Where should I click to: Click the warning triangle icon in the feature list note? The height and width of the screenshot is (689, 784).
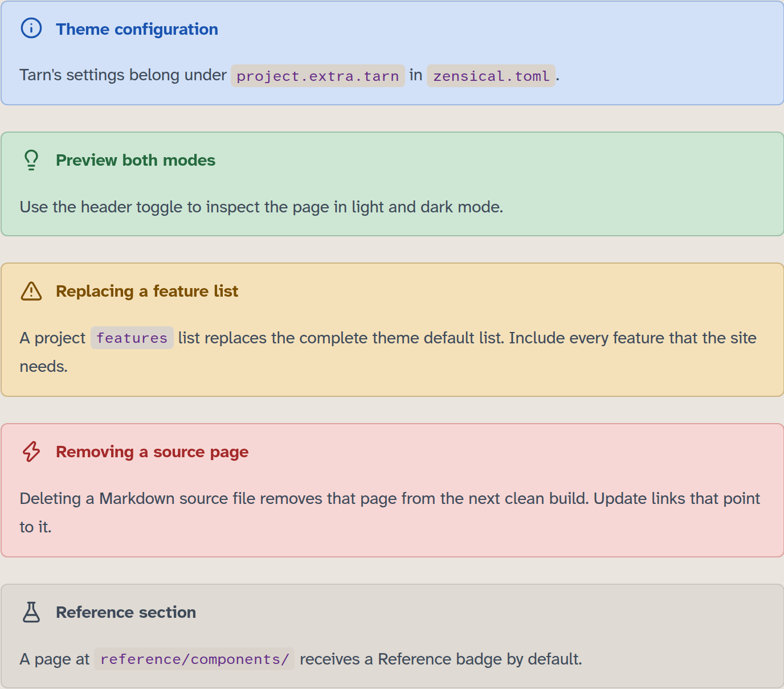pyautogui.click(x=31, y=291)
